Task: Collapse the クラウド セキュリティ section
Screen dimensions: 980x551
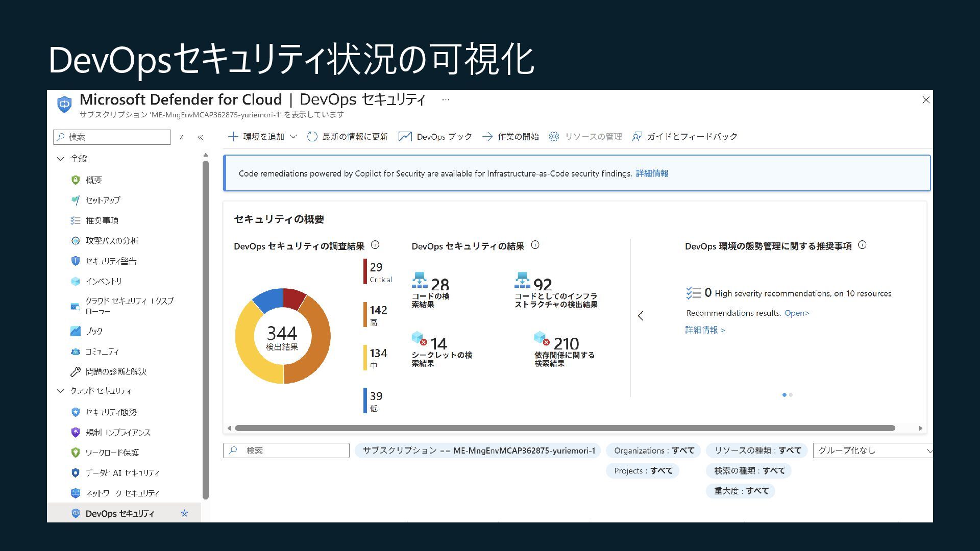Action: click(x=60, y=391)
